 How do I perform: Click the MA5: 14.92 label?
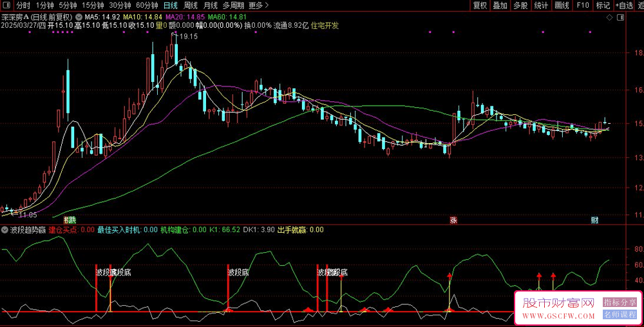pyautogui.click(x=102, y=17)
